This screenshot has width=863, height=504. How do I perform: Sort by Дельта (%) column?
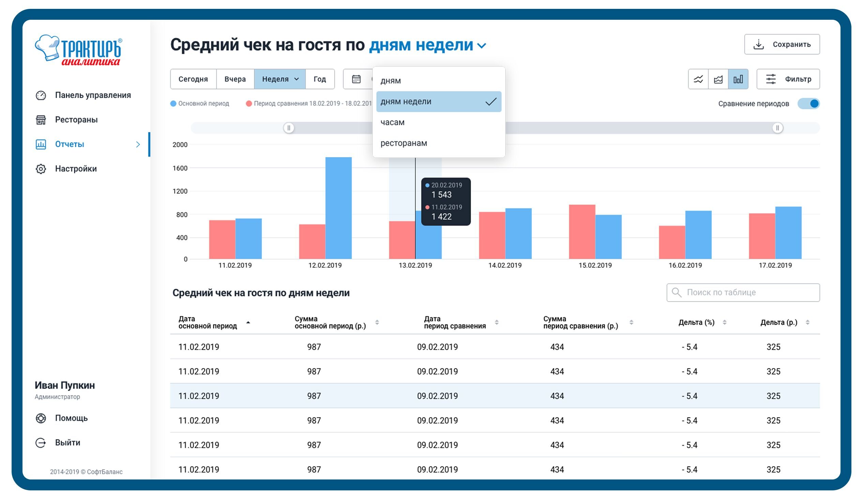coord(724,322)
